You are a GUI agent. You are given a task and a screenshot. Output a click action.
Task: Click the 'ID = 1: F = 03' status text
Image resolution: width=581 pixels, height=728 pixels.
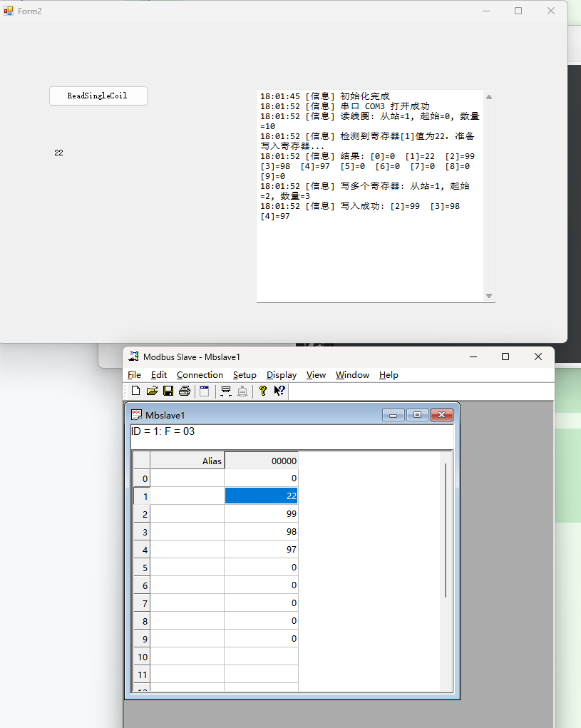pyautogui.click(x=163, y=431)
